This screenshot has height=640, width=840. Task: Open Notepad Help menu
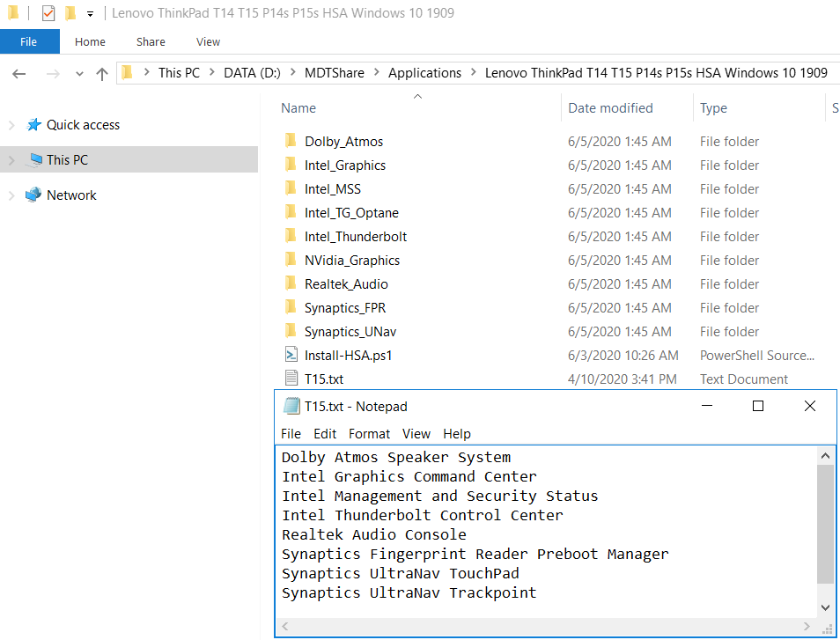coord(456,434)
